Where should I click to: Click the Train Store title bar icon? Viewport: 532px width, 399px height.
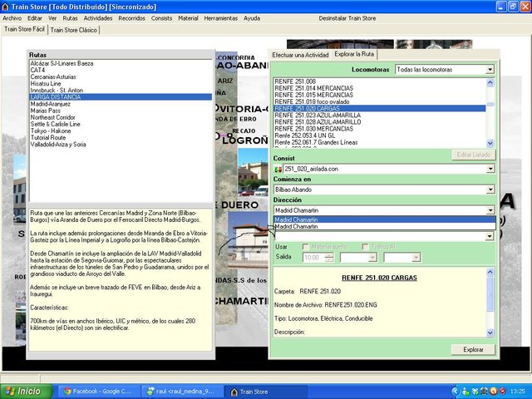[6, 6]
